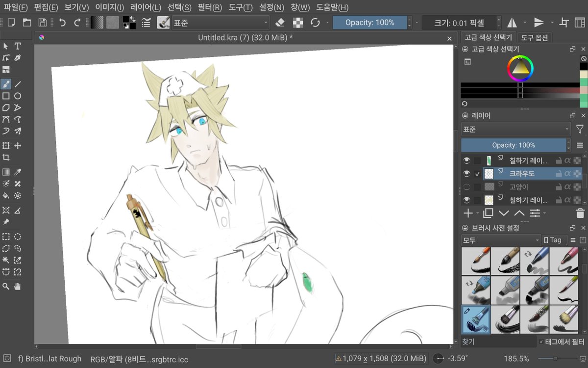Open the brush preset 모두 tag dropdown

click(x=501, y=240)
